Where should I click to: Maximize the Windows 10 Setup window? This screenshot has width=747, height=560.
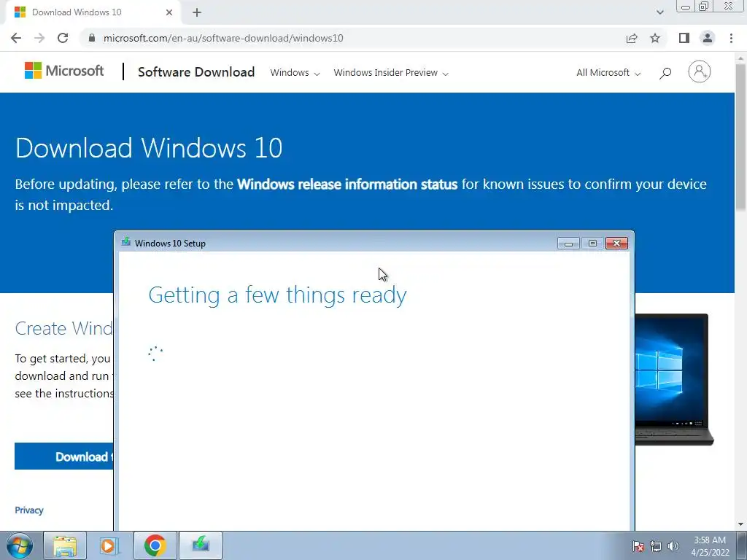coord(592,244)
